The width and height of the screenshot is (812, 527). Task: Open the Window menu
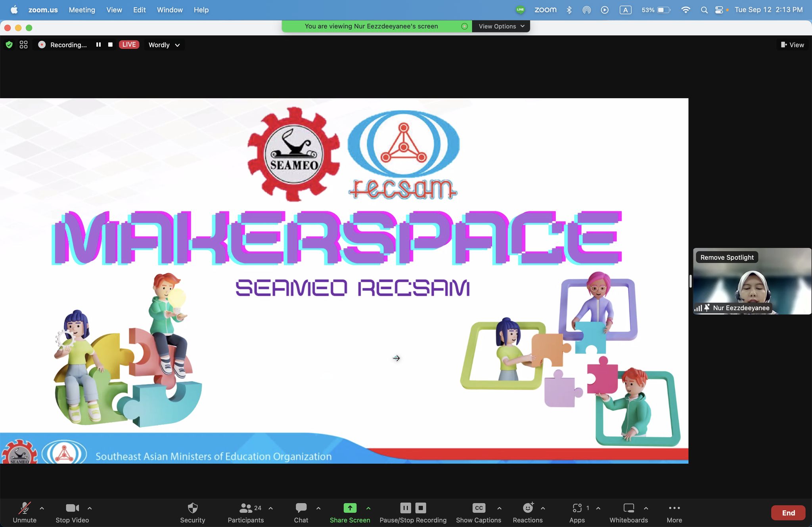170,10
